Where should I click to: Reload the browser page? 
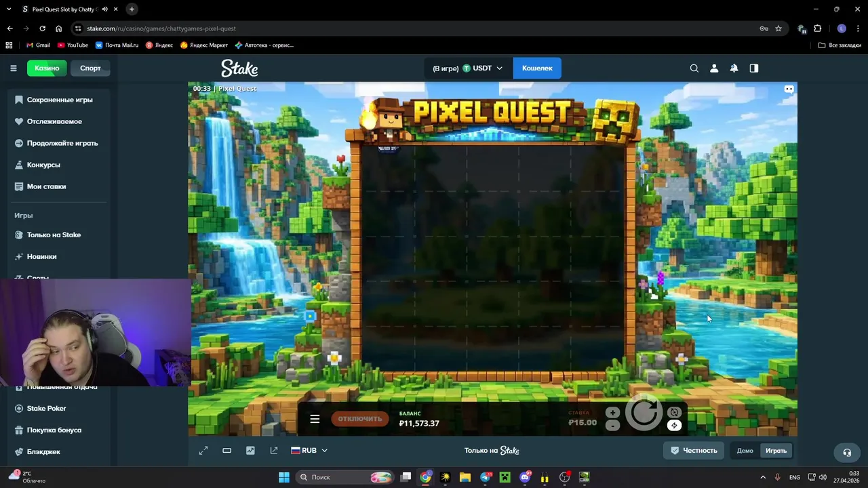point(42,28)
